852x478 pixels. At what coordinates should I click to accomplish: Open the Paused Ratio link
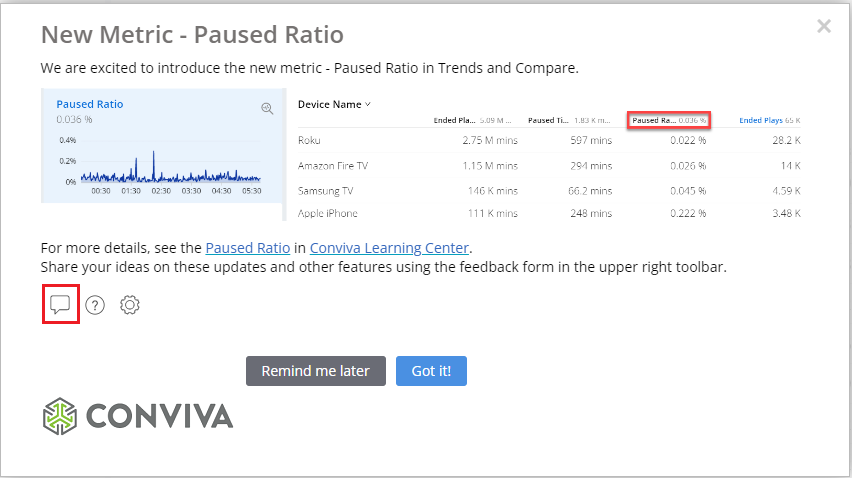point(248,248)
